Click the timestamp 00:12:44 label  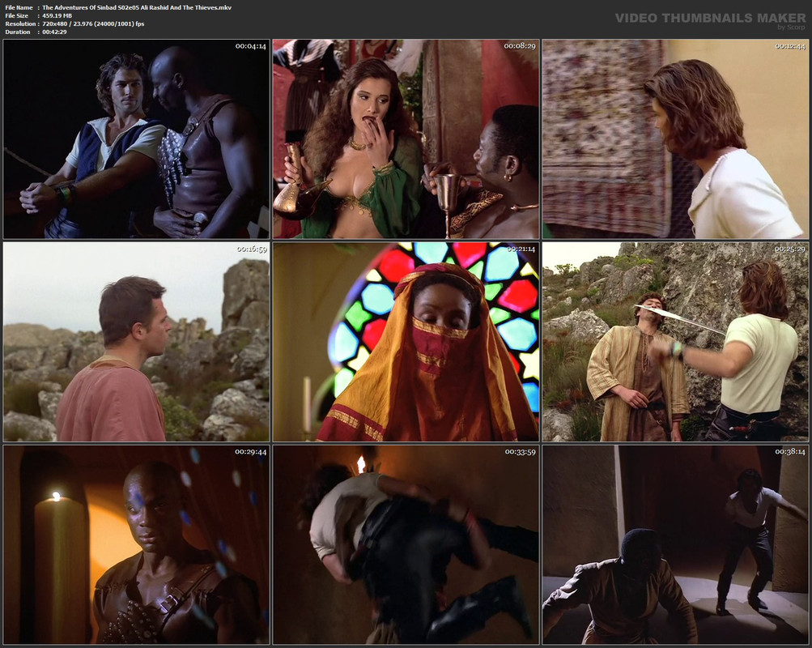pos(789,46)
